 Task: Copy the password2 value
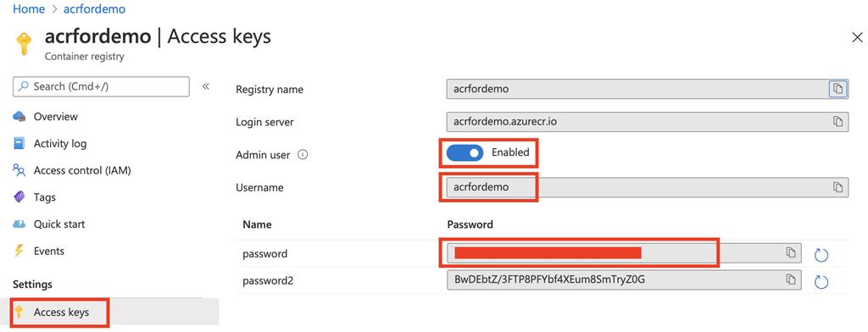pos(791,279)
